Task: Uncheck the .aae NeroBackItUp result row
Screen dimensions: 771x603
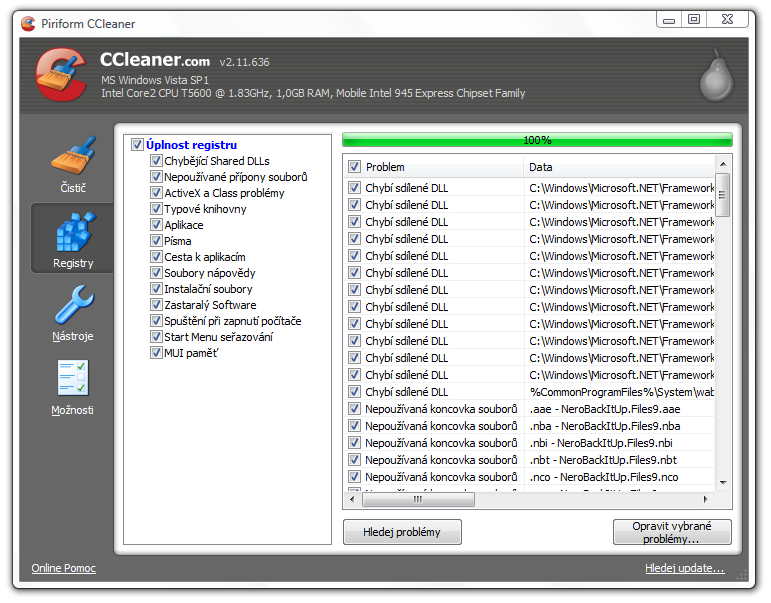Action: pyautogui.click(x=354, y=409)
